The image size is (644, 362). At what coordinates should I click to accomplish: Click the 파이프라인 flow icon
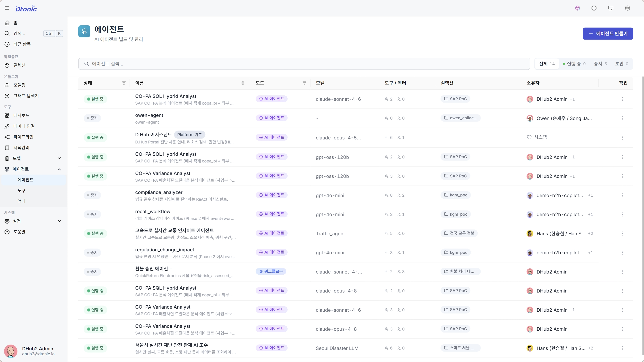coord(7,137)
